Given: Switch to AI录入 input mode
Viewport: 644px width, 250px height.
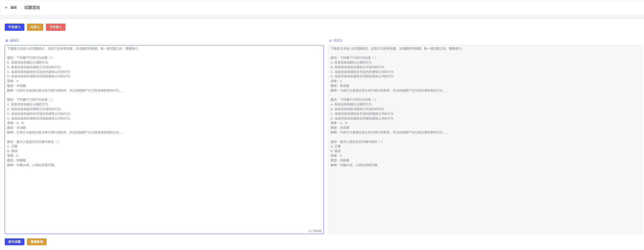Looking at the screenshot, I should (x=35, y=27).
